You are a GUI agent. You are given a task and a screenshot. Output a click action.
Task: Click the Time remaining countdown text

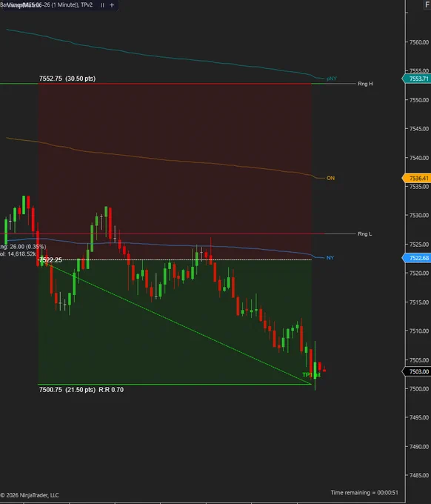pyautogui.click(x=364, y=492)
